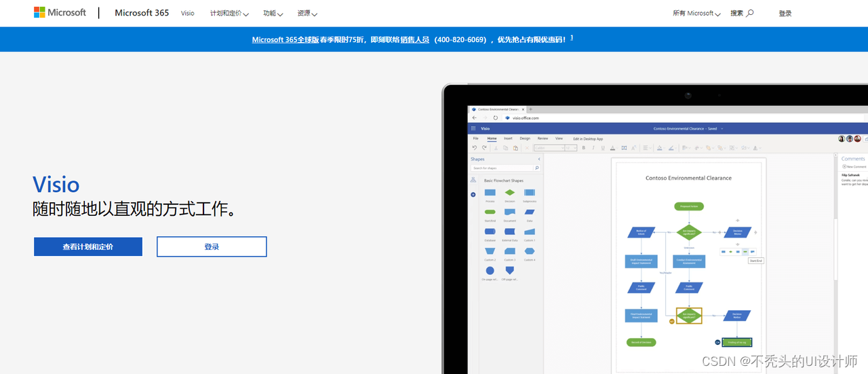Select the Process shape

click(490, 193)
